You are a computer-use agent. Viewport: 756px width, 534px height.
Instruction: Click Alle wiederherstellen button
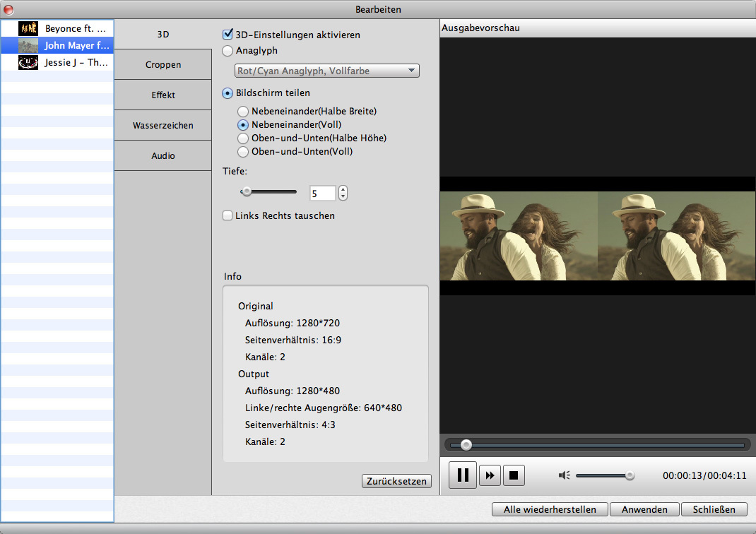550,509
